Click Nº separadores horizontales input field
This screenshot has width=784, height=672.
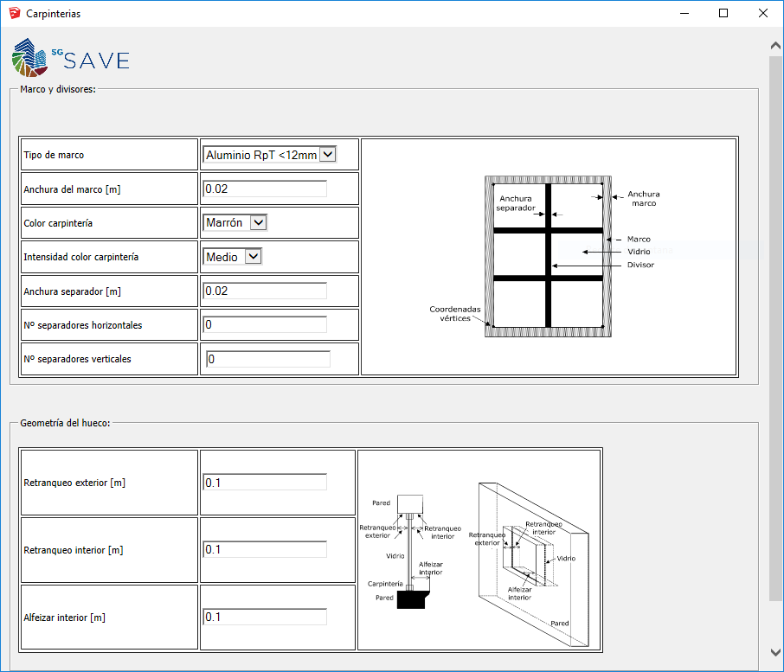coord(265,324)
